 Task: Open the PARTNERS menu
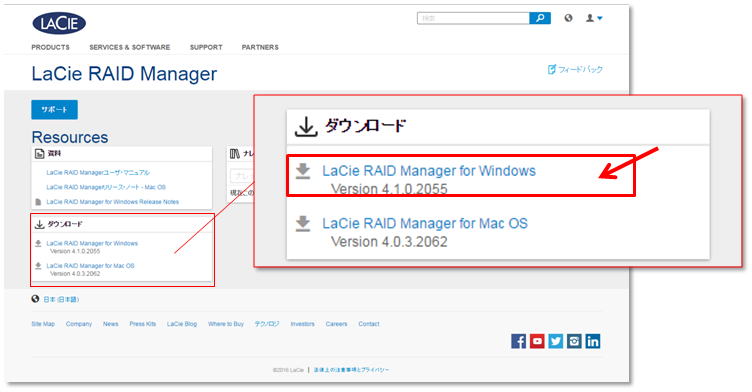pos(260,48)
